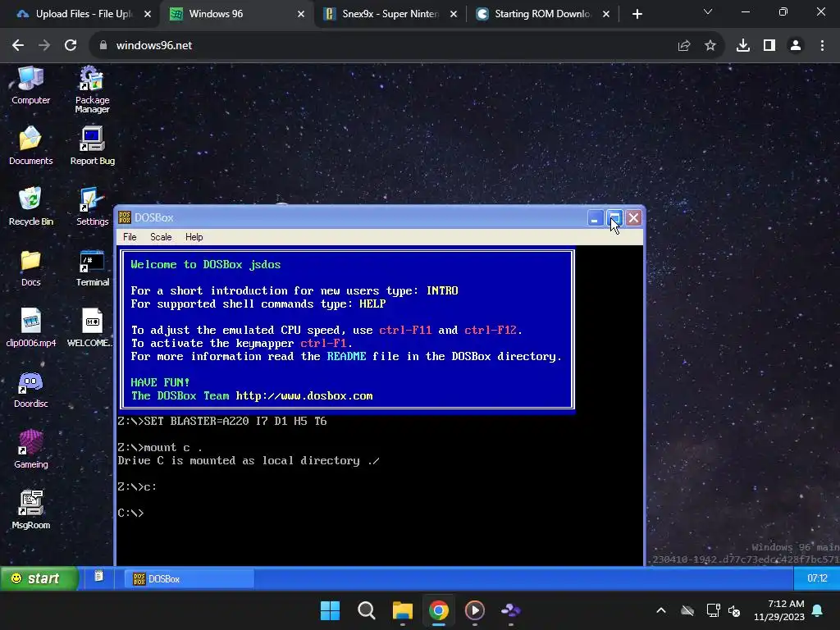
Task: Maximize the DOSBox window
Action: pos(614,218)
